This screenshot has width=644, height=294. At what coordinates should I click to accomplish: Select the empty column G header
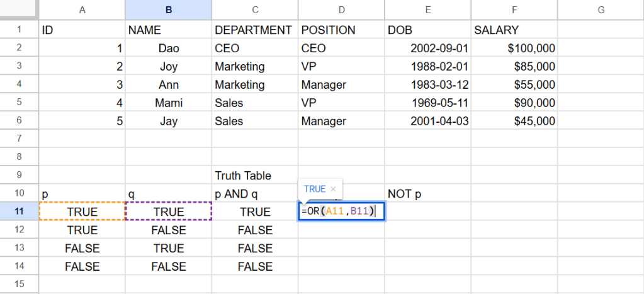600,9
